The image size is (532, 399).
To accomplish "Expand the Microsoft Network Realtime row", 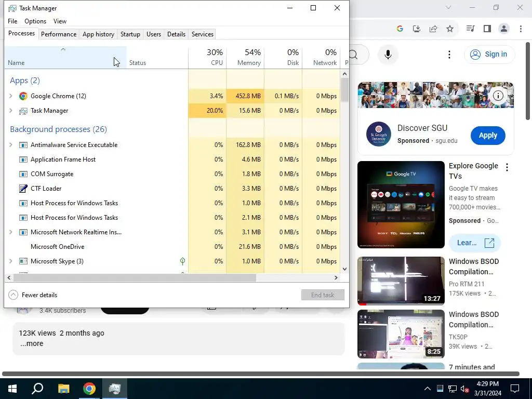I will point(10,232).
